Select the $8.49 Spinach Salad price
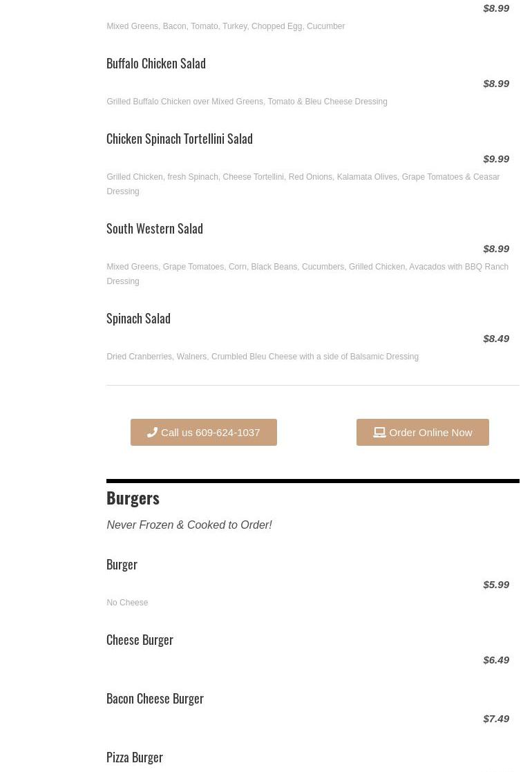Viewport: 532px width, 772px height. click(496, 338)
